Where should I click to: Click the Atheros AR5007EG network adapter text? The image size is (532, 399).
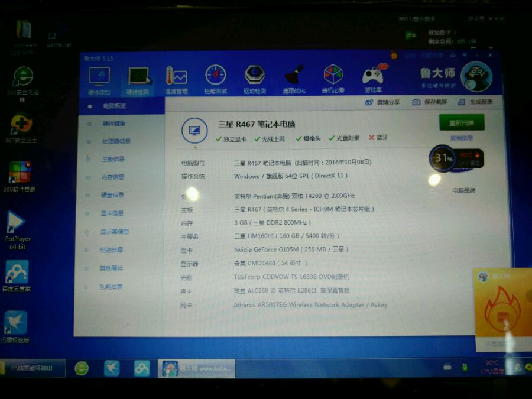click(310, 304)
